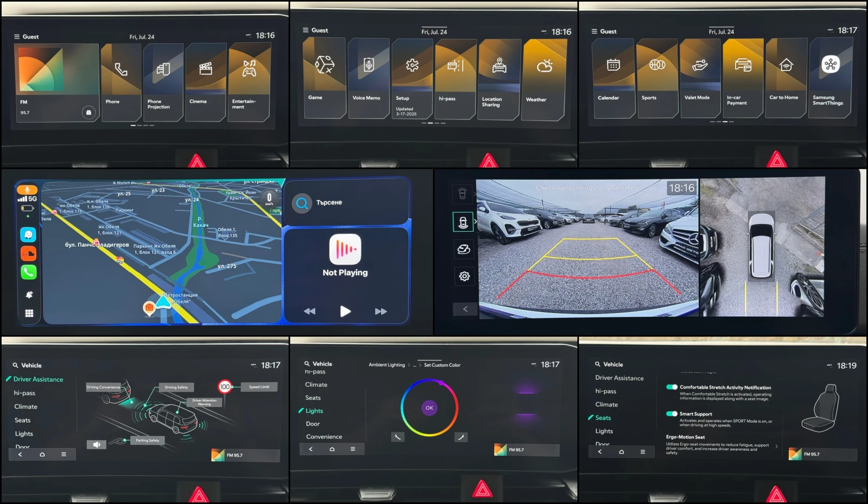868x504 pixels.
Task: Tap the Търсене search field
Action: click(346, 202)
